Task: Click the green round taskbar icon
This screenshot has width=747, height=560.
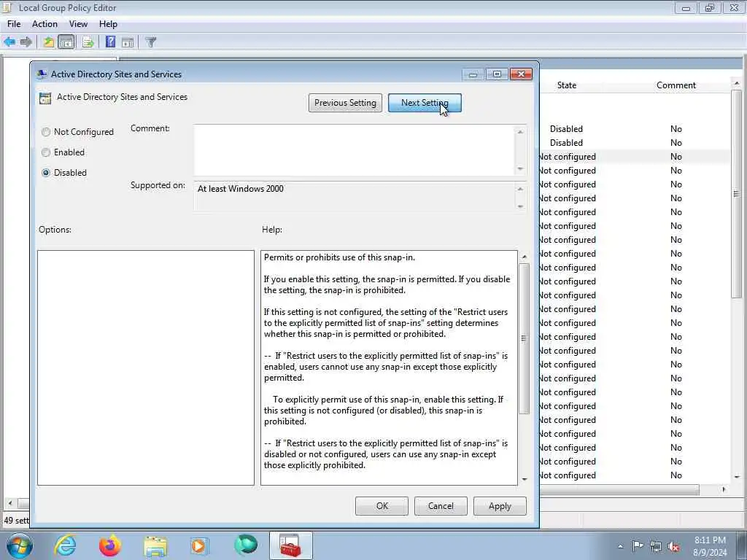Action: pos(245,545)
